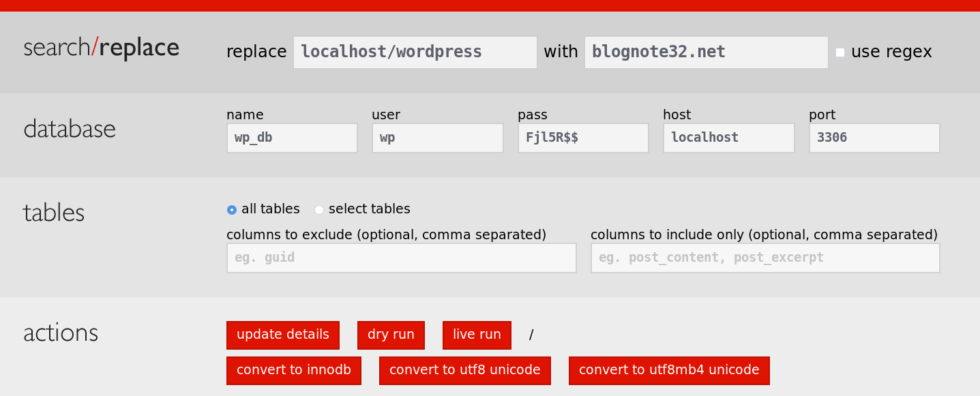Choose the 'select tables' radio option
980x396 pixels.
319,210
